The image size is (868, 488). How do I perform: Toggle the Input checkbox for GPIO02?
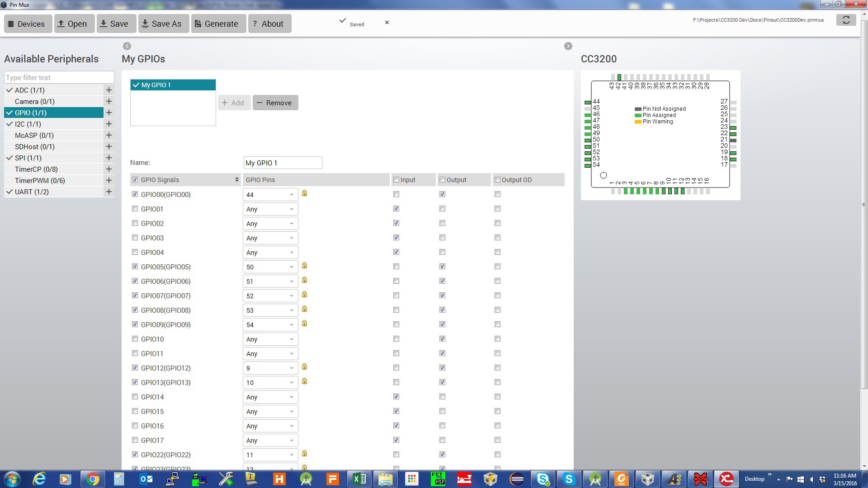(x=396, y=223)
